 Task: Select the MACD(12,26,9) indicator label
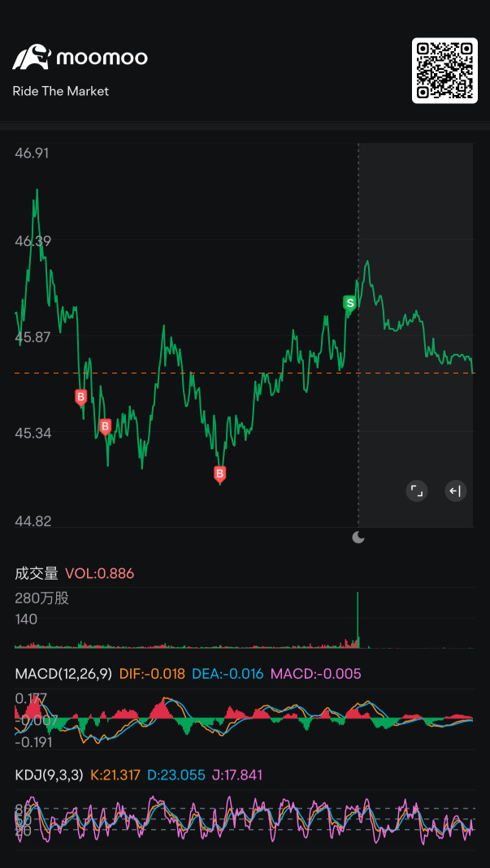coord(63,674)
